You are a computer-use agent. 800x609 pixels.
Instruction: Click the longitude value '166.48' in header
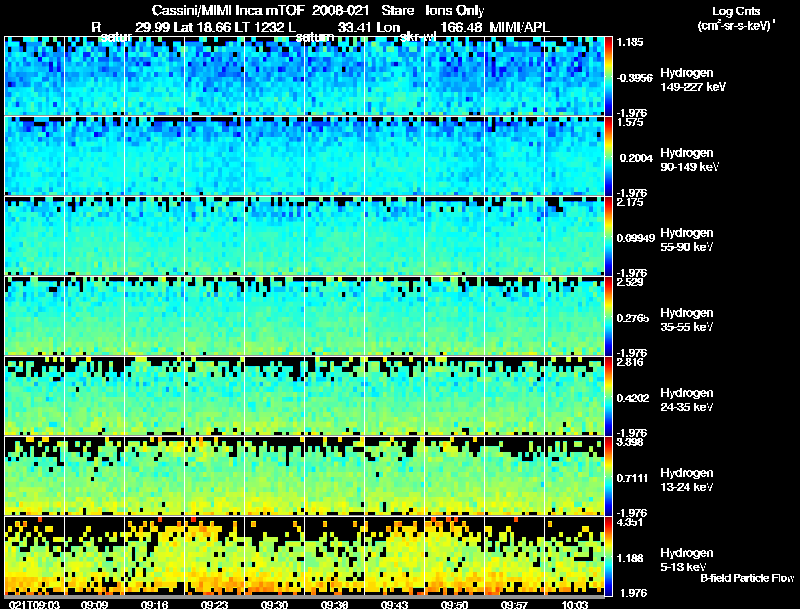click(462, 27)
